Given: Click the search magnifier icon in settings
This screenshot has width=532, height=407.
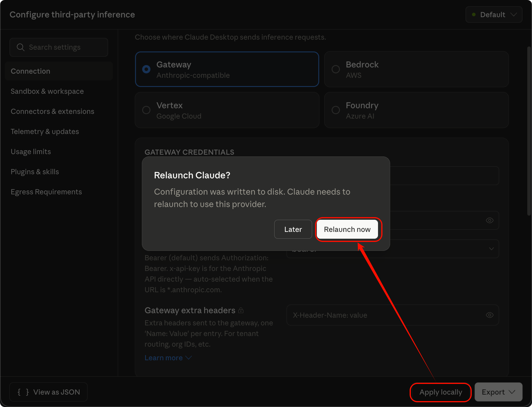Looking at the screenshot, I should 20,47.
